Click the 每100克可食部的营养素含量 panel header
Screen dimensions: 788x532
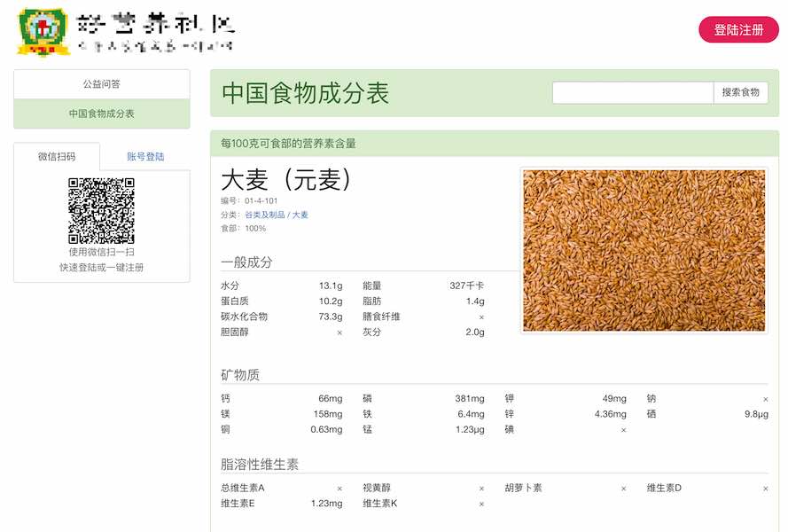288,144
